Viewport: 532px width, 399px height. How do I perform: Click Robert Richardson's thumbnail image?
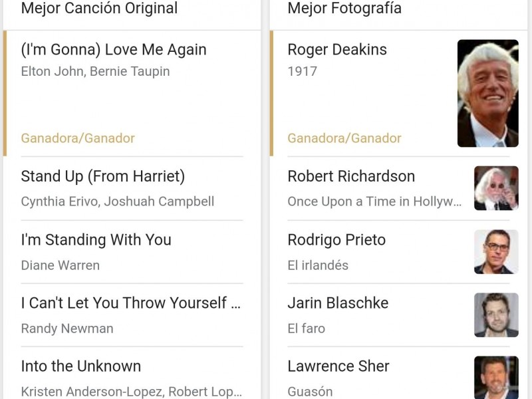coord(496,188)
